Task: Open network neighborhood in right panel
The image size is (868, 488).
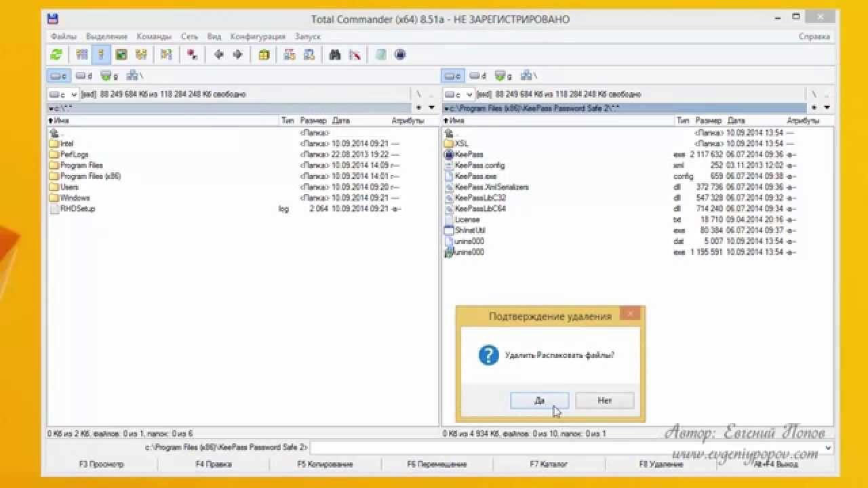Action: tap(529, 76)
